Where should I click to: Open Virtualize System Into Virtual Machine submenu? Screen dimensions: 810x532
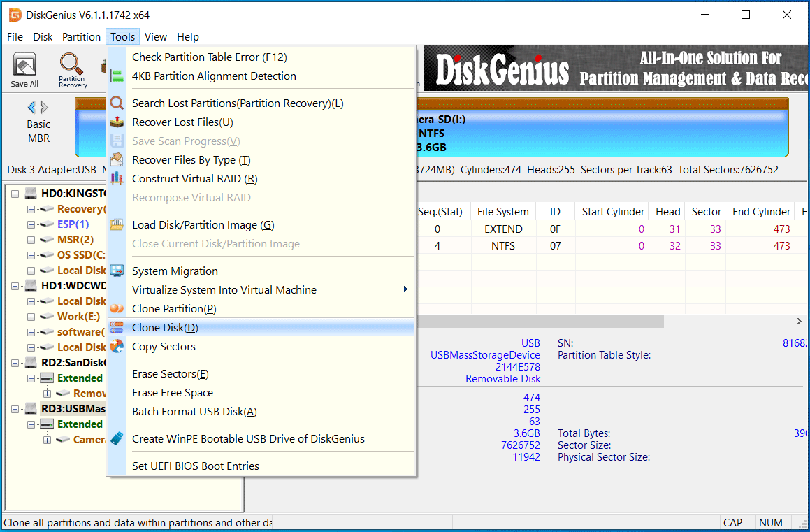[x=261, y=289]
